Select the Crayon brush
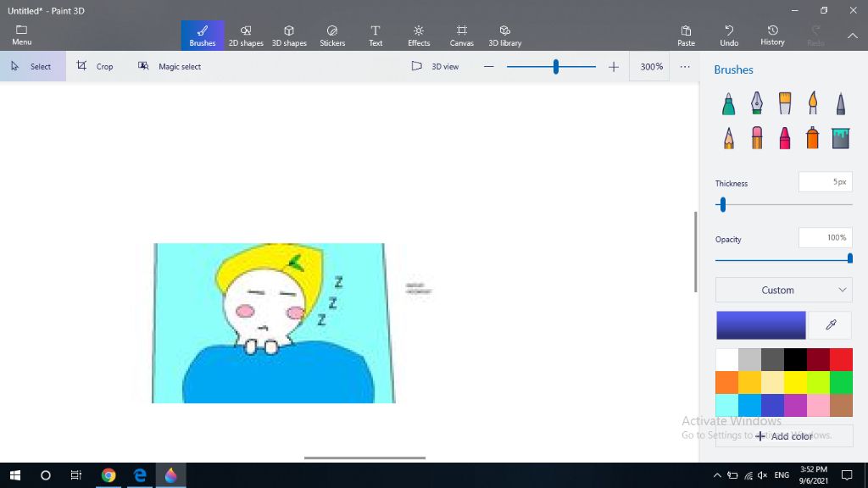 pyautogui.click(x=785, y=138)
